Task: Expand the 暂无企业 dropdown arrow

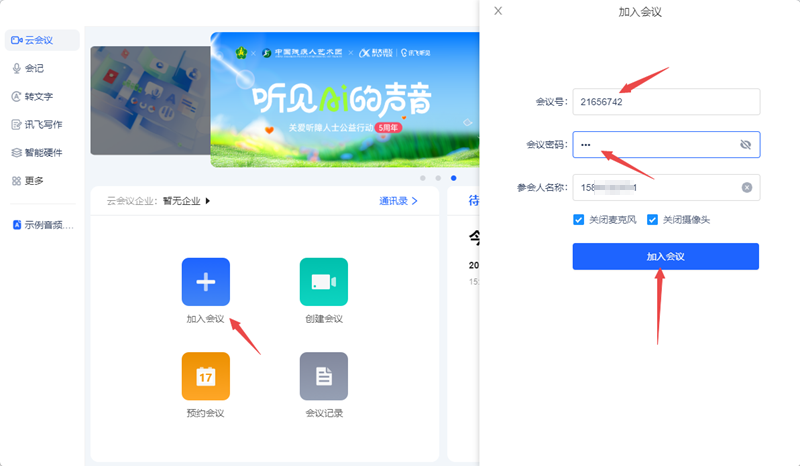Action: (208, 201)
